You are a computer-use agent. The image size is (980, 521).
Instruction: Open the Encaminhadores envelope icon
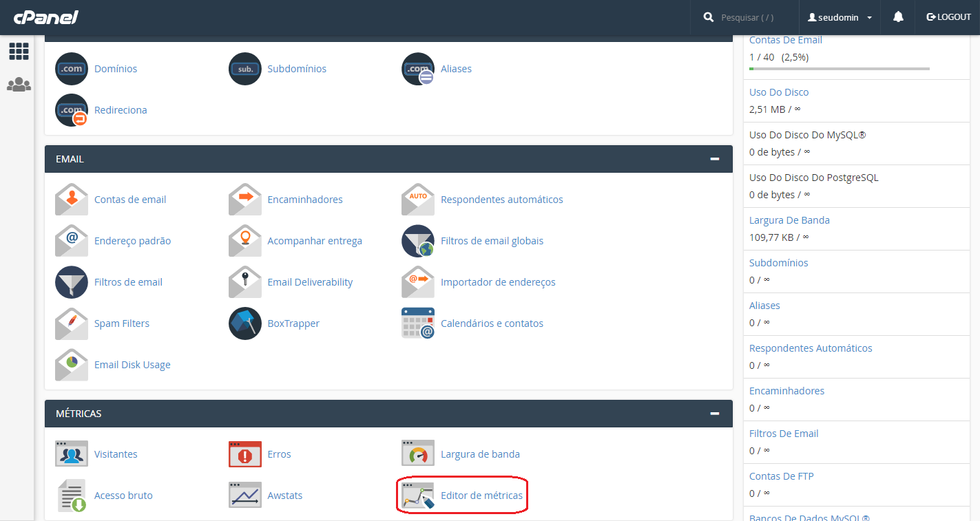click(x=245, y=200)
